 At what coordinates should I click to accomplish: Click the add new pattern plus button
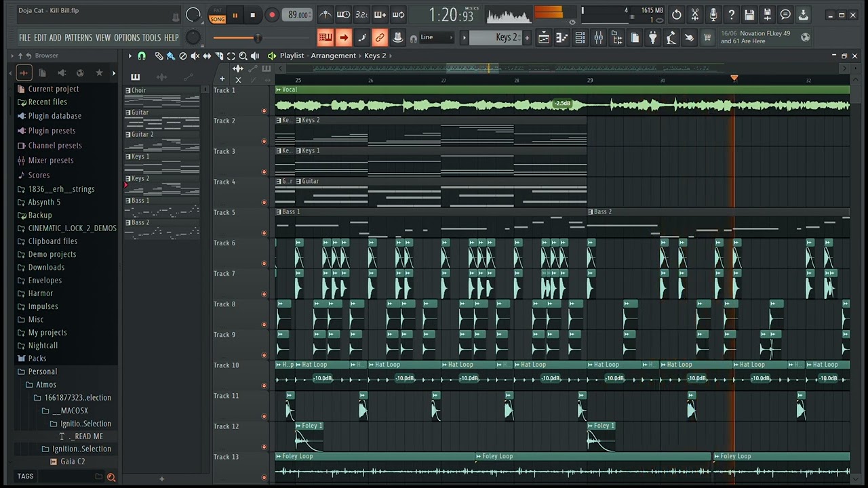[x=527, y=38]
